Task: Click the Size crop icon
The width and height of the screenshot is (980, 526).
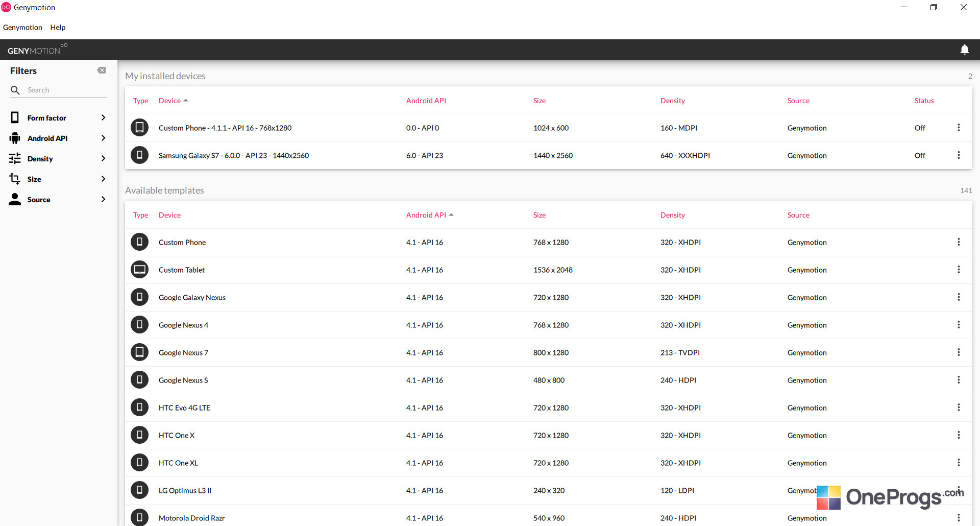Action: click(15, 179)
